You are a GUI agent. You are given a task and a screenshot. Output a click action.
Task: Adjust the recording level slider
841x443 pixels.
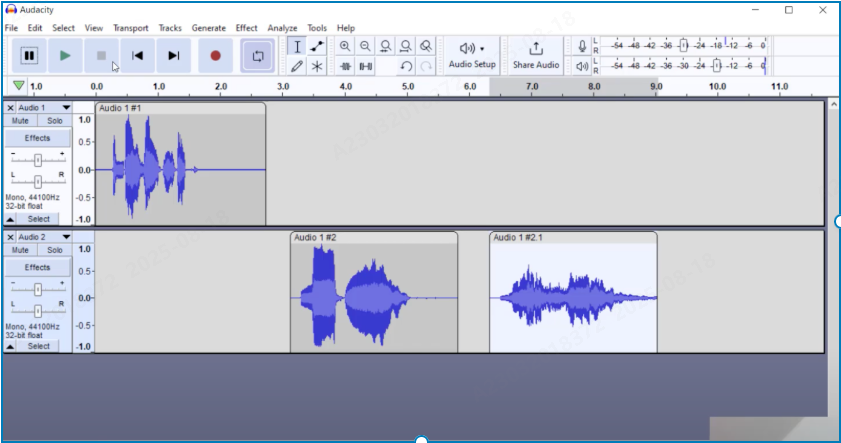click(x=683, y=46)
